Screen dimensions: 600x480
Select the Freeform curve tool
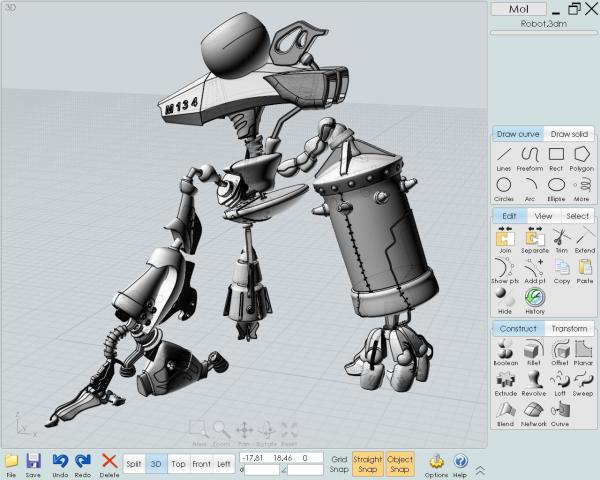point(530,159)
